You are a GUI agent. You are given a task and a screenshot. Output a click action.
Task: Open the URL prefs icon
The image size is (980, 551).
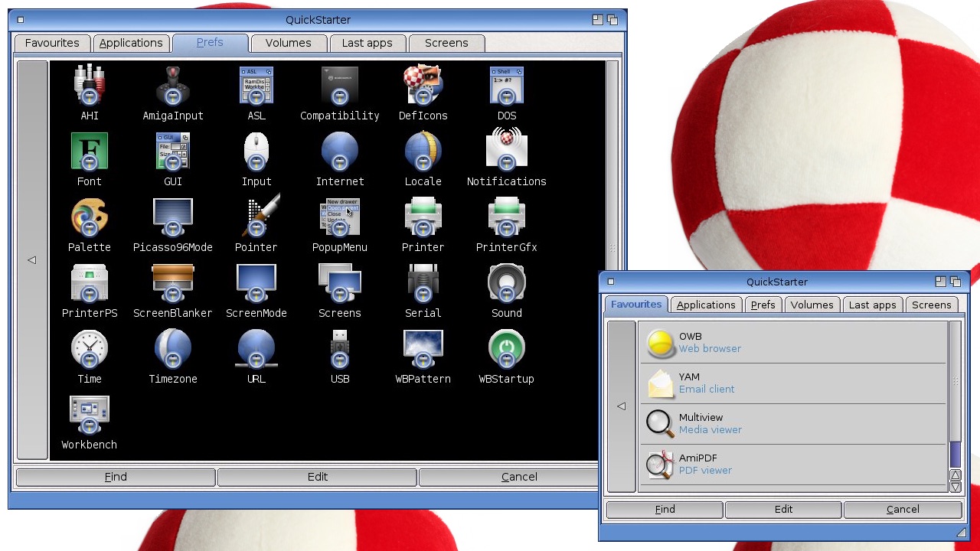[256, 349]
